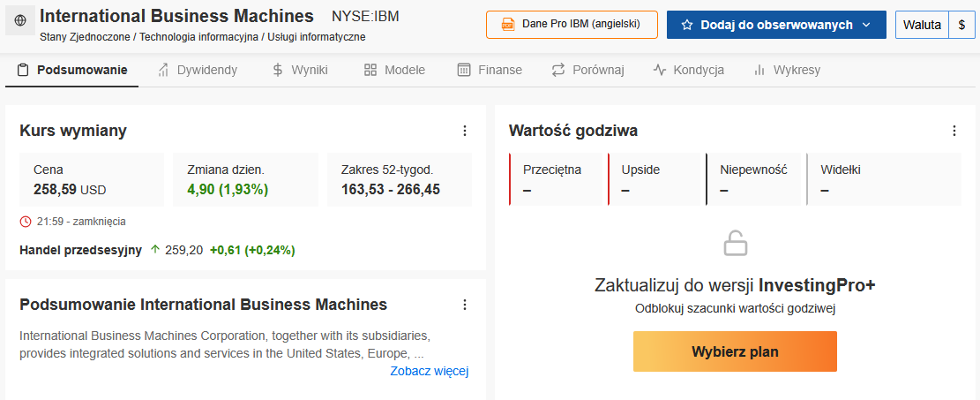Image resolution: width=980 pixels, height=400 pixels.
Task: Click the PDF icon in Dane Pro button
Action: 509,25
